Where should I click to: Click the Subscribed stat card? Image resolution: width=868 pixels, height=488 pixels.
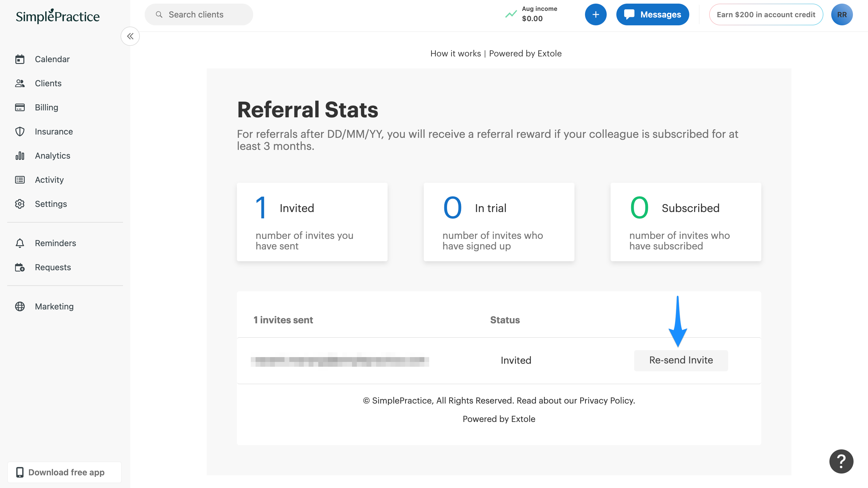[x=686, y=222]
